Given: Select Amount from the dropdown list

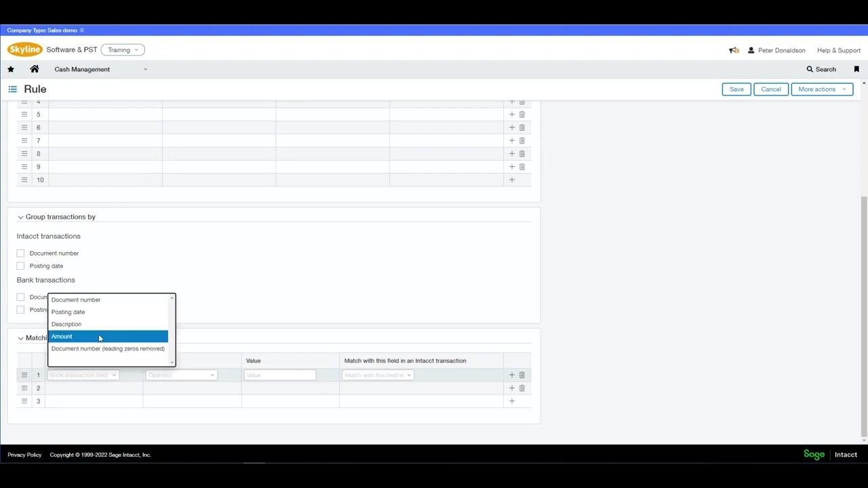Looking at the screenshot, I should [108, 337].
